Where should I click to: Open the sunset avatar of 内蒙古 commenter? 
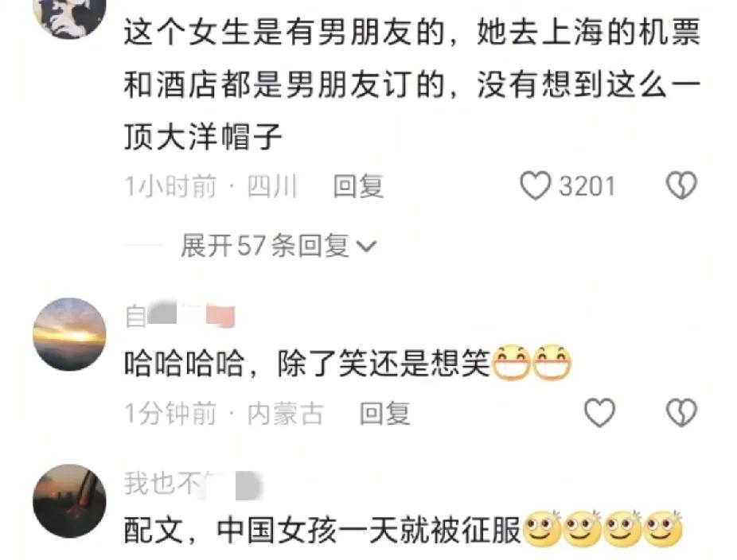click(69, 334)
